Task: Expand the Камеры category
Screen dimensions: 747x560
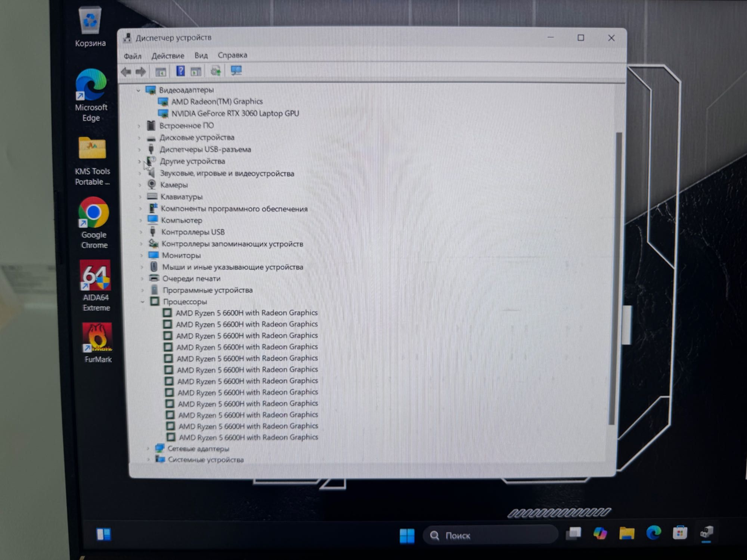Action: point(140,185)
